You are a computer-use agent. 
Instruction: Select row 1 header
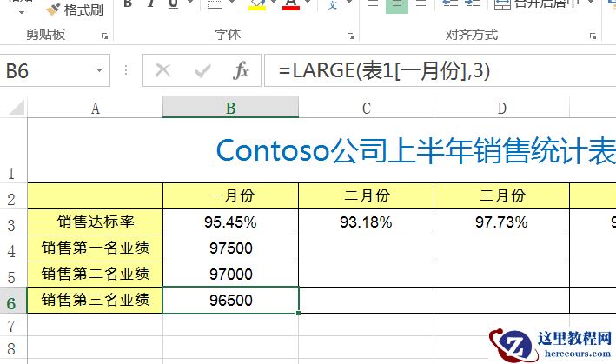[13, 150]
